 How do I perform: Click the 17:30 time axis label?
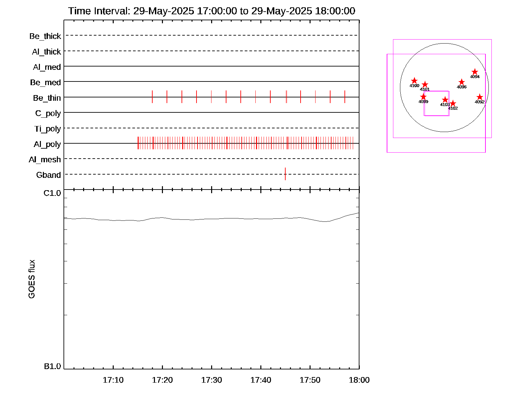point(211,380)
